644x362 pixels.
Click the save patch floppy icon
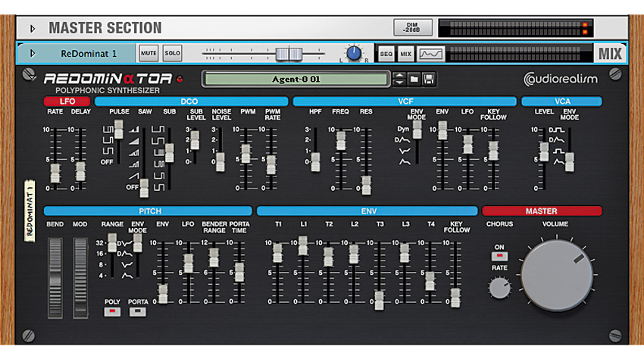429,79
